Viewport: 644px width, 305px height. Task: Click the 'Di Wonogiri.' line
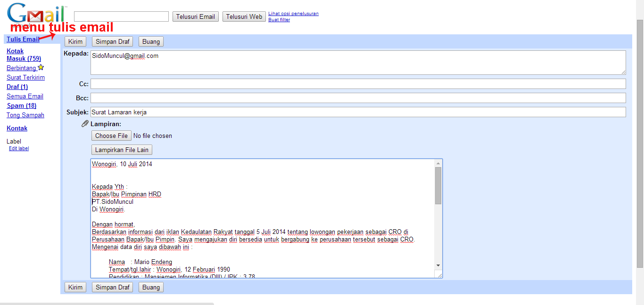pyautogui.click(x=108, y=209)
